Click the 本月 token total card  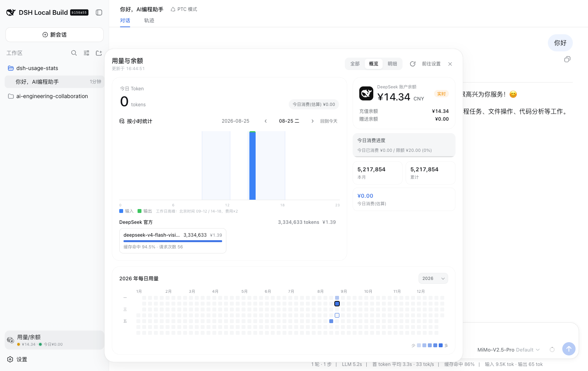[x=378, y=173]
